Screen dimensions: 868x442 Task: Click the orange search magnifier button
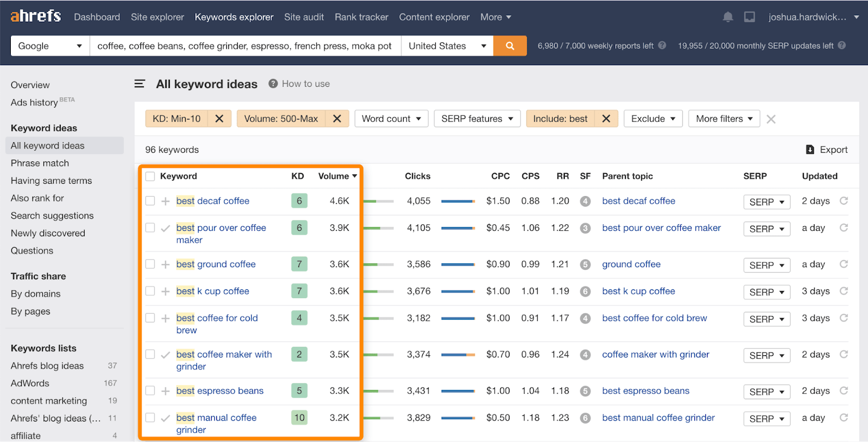[509, 46]
